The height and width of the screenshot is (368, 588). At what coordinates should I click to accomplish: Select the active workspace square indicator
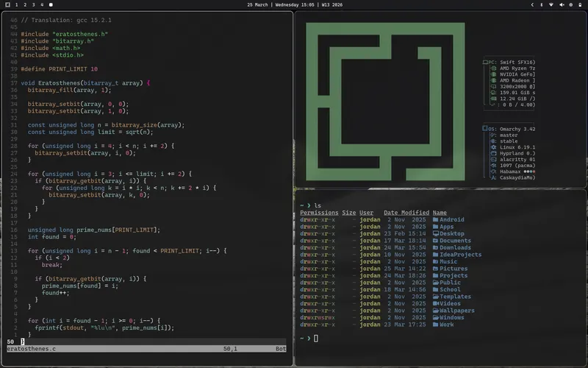coord(51,5)
